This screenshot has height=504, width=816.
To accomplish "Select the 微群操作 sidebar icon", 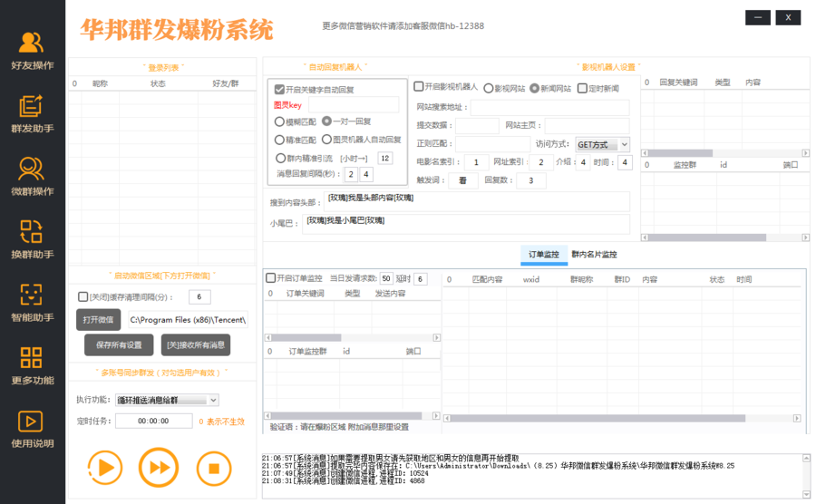I will pyautogui.click(x=31, y=169).
